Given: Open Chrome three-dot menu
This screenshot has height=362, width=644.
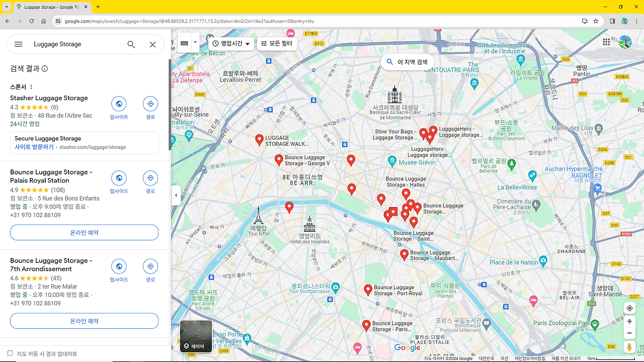Looking at the screenshot, I should [x=636, y=21].
